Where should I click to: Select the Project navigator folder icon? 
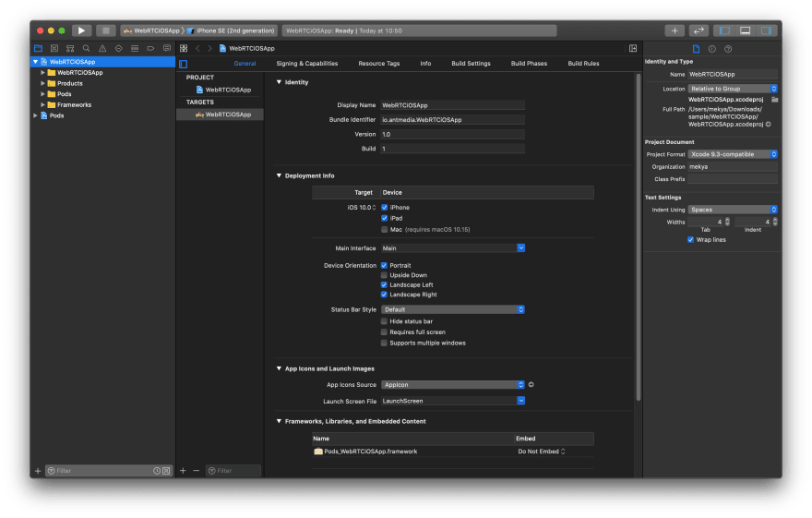(x=39, y=48)
